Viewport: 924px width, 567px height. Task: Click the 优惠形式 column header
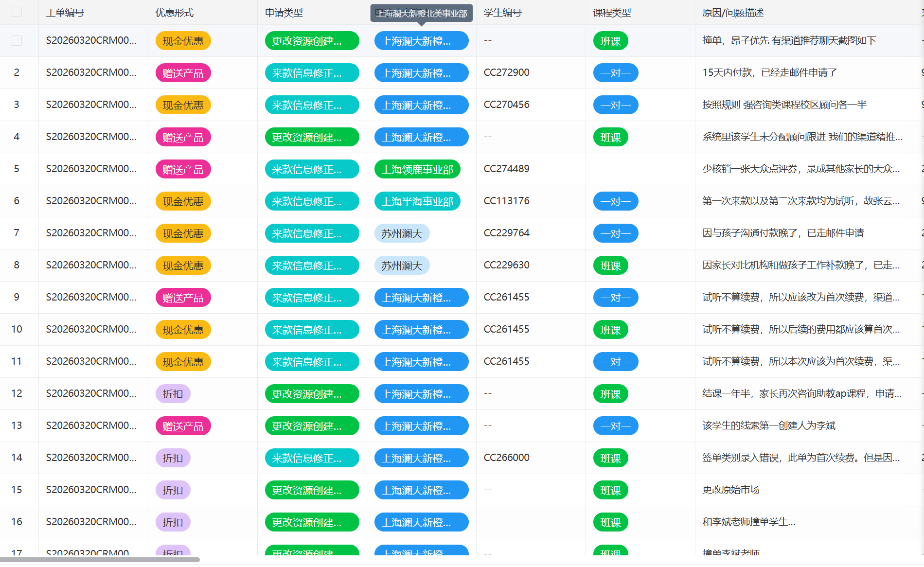pyautogui.click(x=175, y=13)
